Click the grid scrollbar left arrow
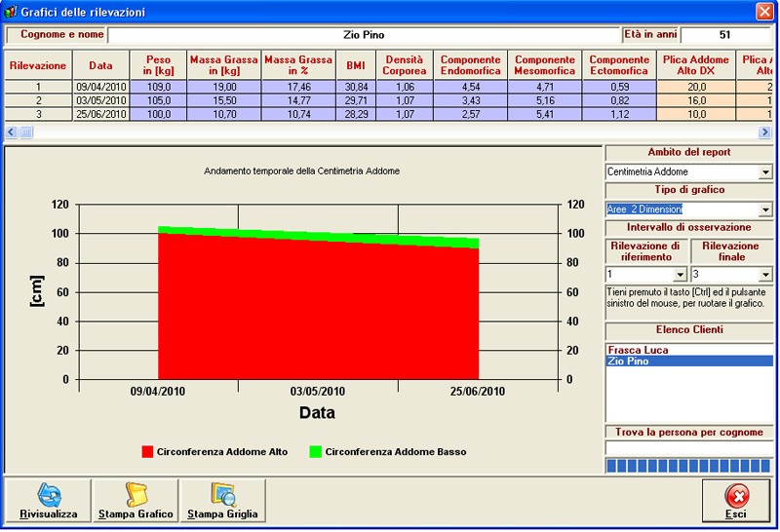This screenshot has width=780, height=532. pos(11,132)
